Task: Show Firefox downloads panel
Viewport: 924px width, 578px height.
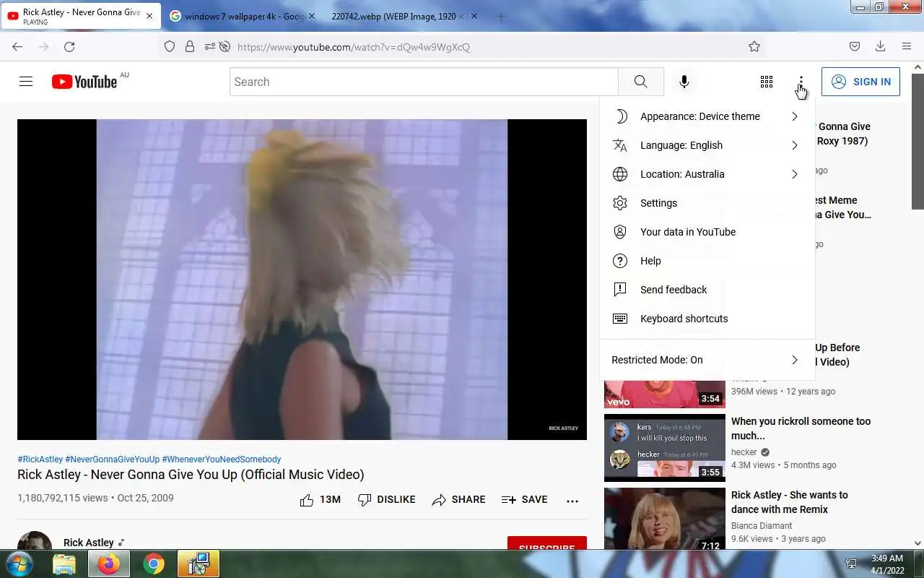Action: [880, 46]
